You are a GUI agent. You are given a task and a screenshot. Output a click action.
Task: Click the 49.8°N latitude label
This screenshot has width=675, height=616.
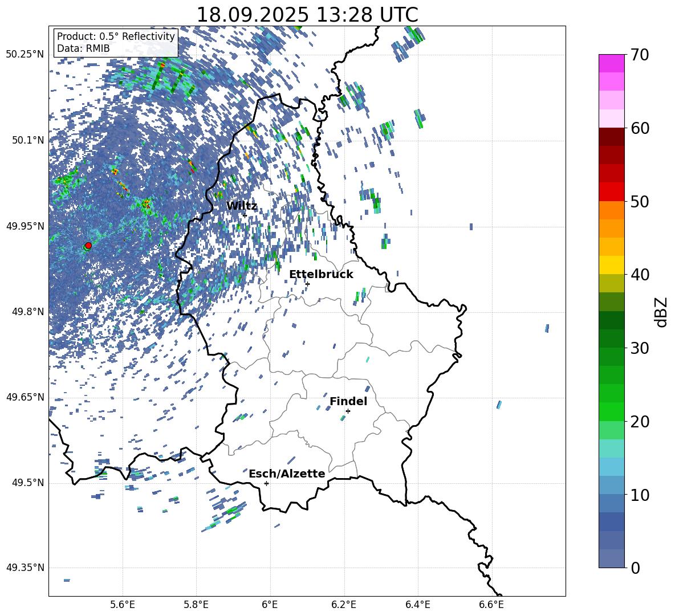coord(28,312)
